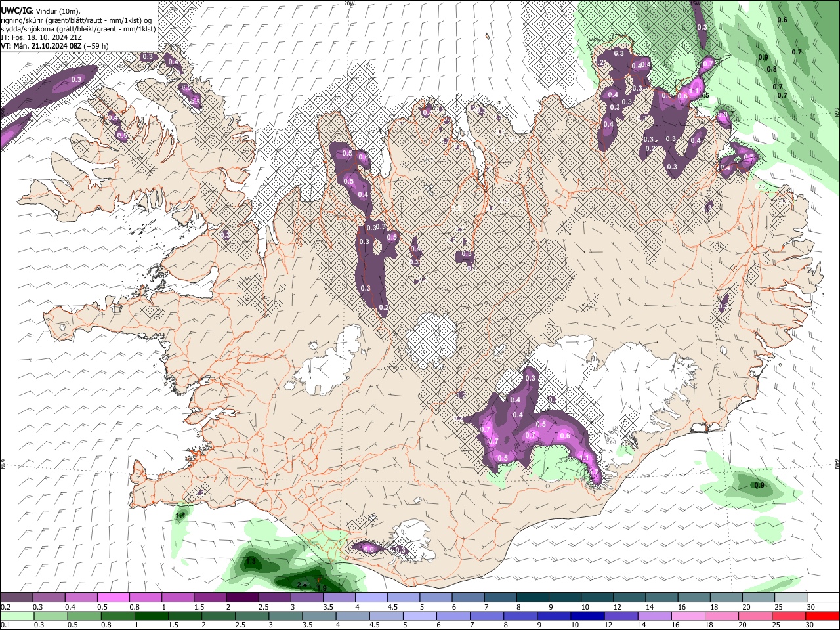Screen dimensions: 840x630
Task: Click the '16' label on the bottom legend row
Action: click(x=675, y=625)
